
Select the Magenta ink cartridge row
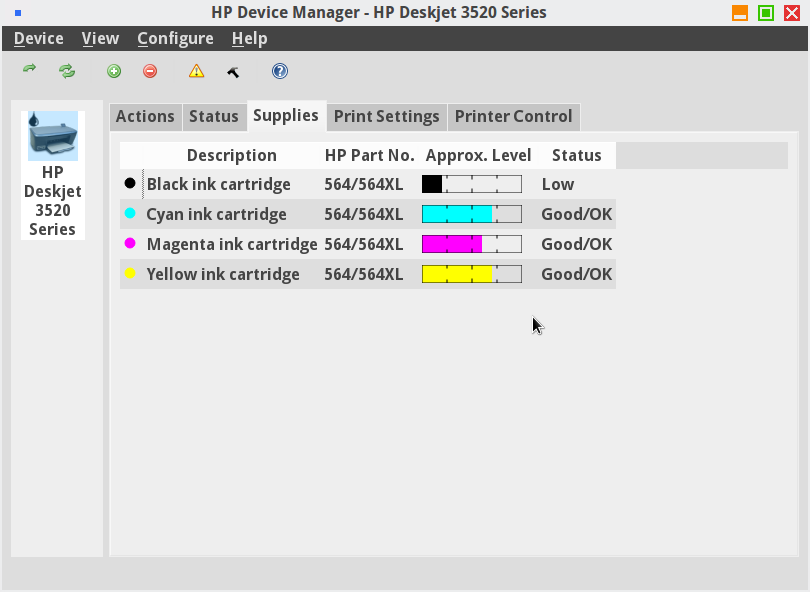pyautogui.click(x=232, y=244)
